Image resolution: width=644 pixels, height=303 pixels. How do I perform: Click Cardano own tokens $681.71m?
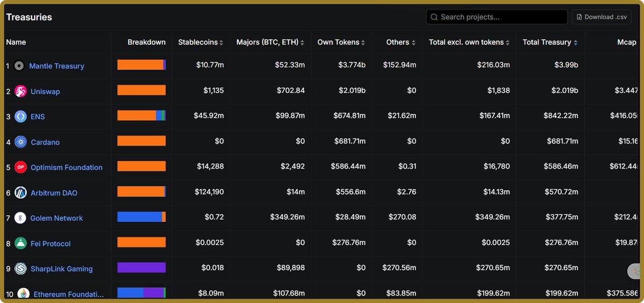pos(349,141)
